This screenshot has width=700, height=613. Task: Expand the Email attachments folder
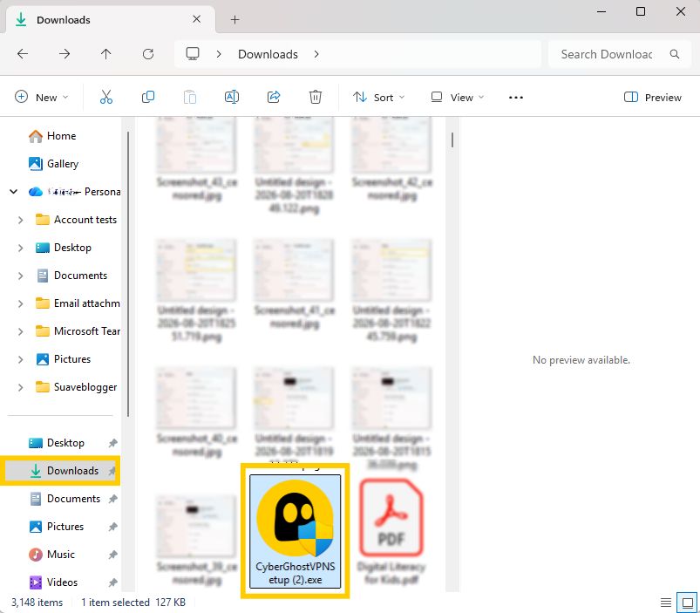(21, 303)
